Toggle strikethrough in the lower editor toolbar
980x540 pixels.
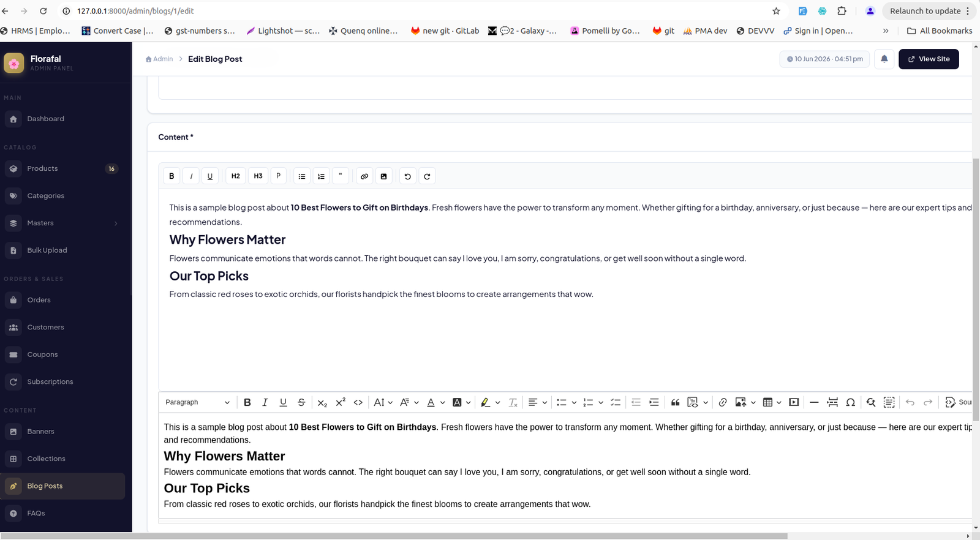tap(301, 402)
